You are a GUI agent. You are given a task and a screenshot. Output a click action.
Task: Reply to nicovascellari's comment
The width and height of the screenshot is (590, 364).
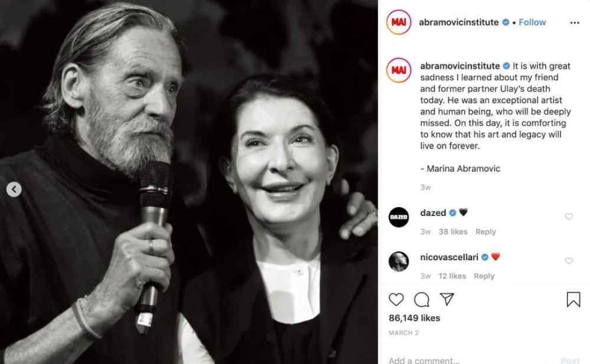tap(484, 276)
